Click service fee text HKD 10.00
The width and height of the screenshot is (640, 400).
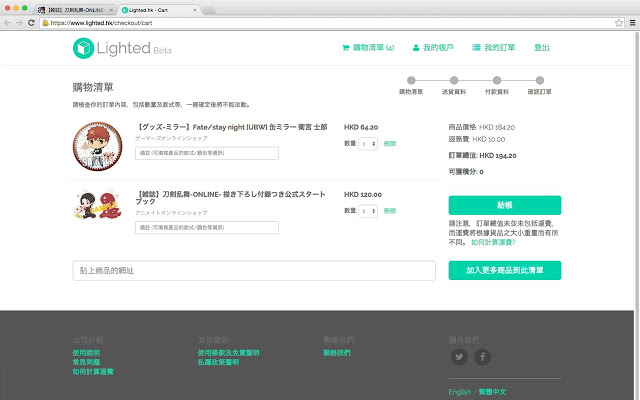pyautogui.click(x=489, y=140)
